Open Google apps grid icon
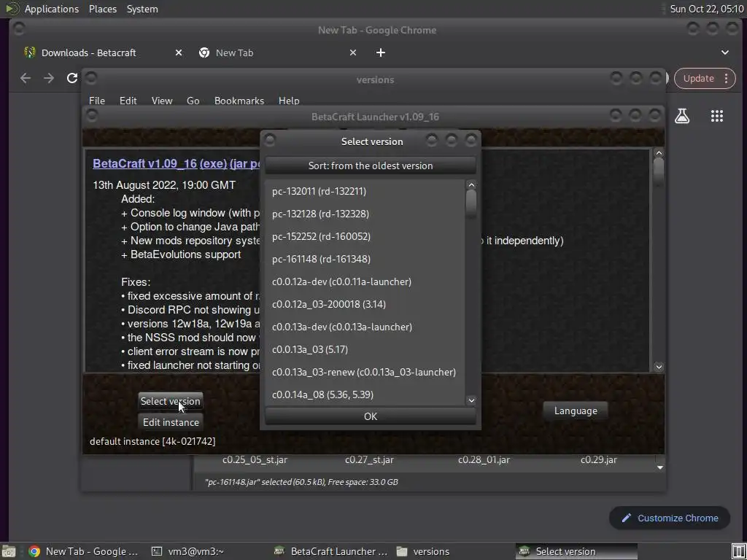Viewport: 747px width, 560px height. pos(717,116)
